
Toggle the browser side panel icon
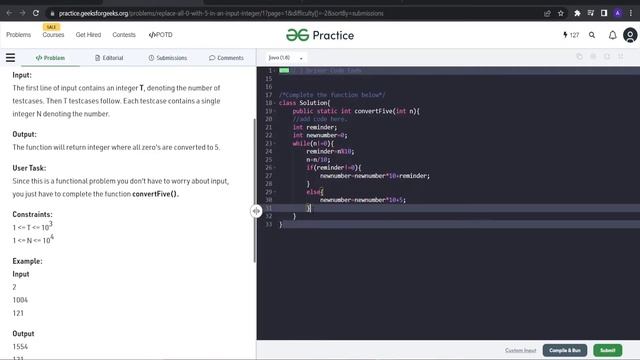604,13
